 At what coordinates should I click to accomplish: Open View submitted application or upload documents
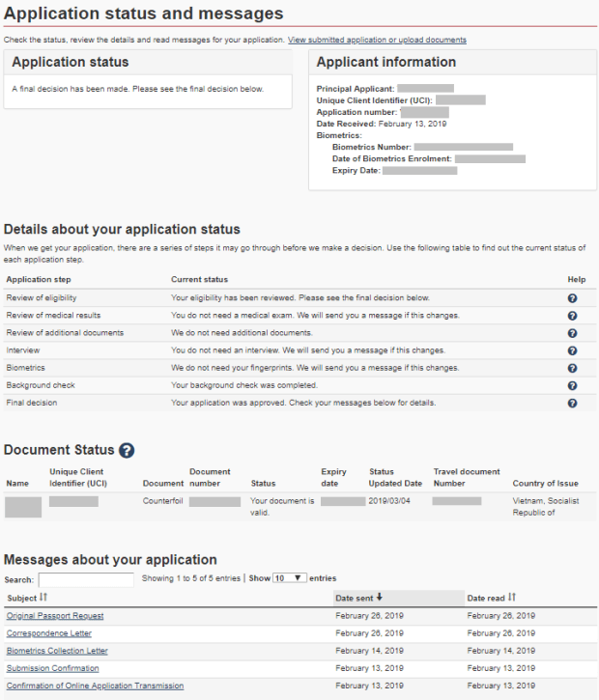(x=377, y=40)
